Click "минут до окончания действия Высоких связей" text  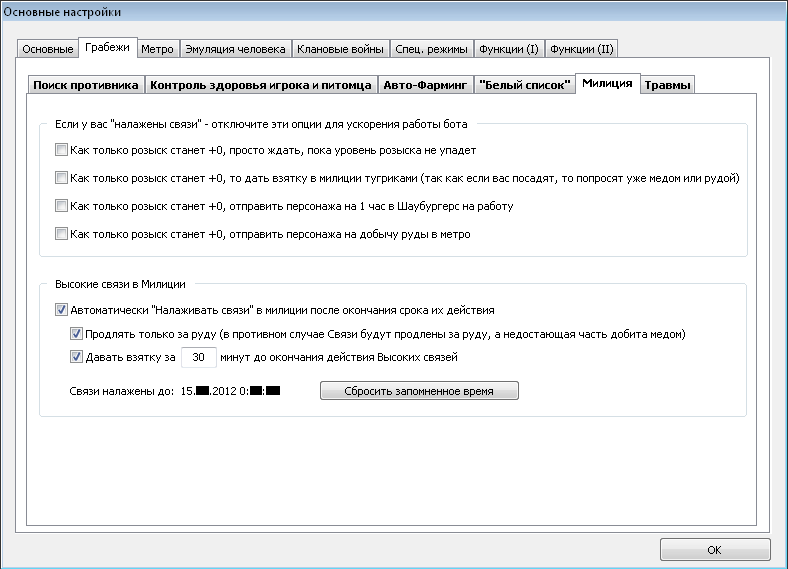339,357
